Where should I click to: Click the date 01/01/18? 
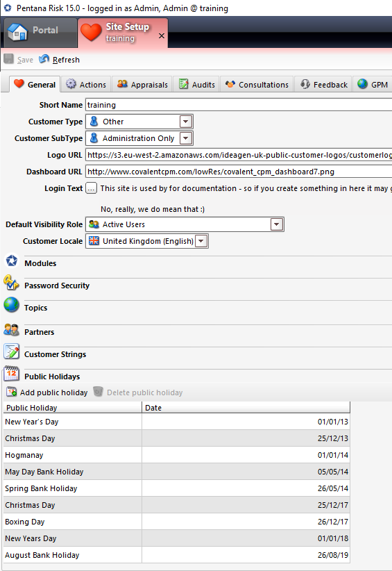coord(333,538)
